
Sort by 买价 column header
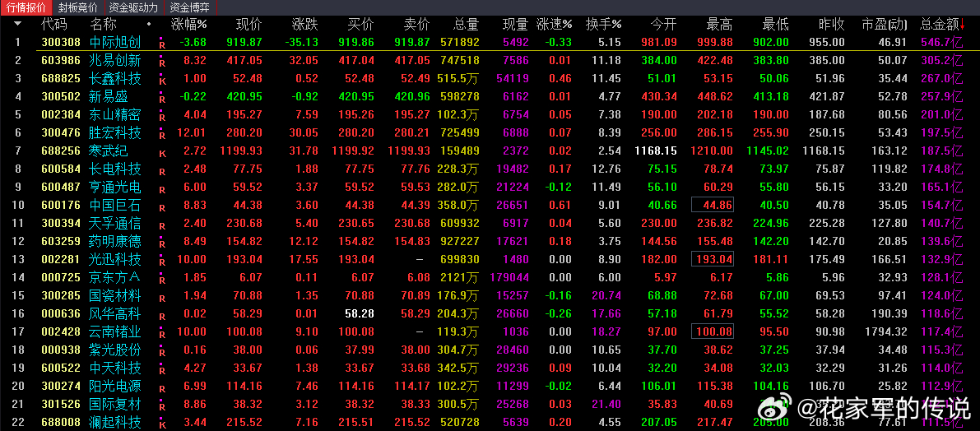coord(360,25)
